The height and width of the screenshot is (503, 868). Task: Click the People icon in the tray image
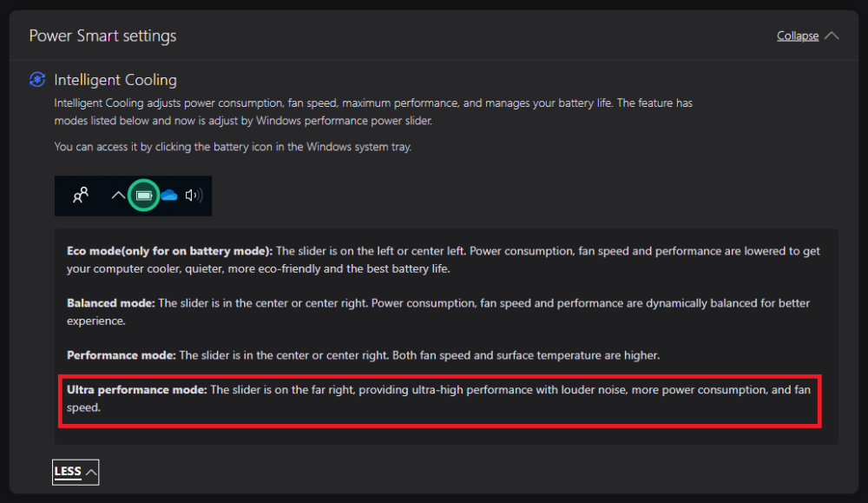(81, 196)
